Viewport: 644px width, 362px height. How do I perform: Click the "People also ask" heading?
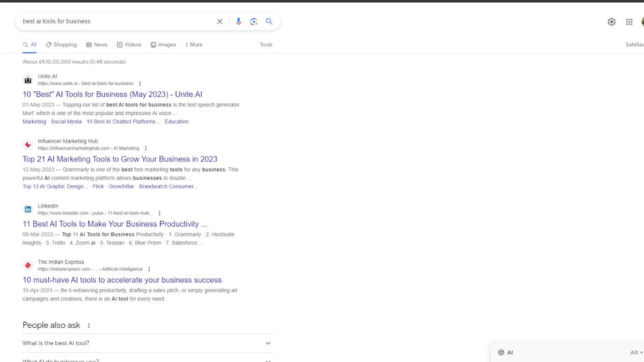click(x=52, y=325)
